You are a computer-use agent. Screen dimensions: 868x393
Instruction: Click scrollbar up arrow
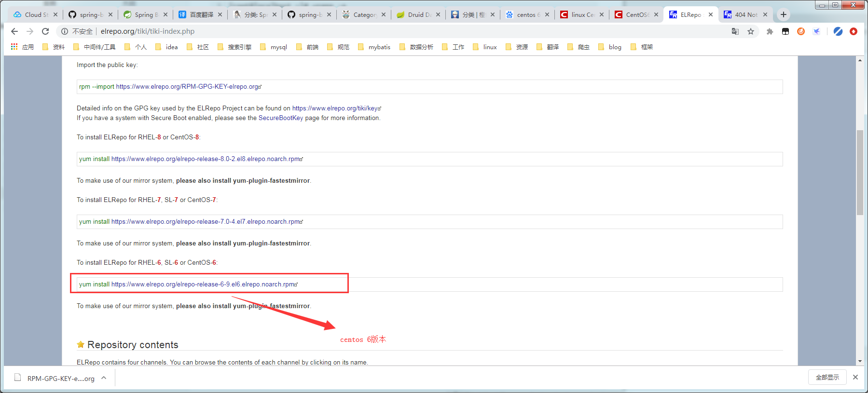click(x=860, y=60)
